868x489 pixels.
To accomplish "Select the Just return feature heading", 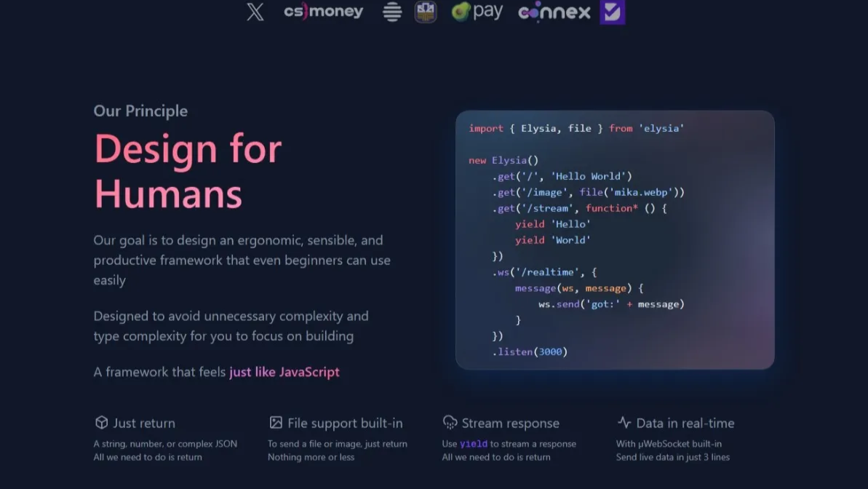I will pos(143,423).
